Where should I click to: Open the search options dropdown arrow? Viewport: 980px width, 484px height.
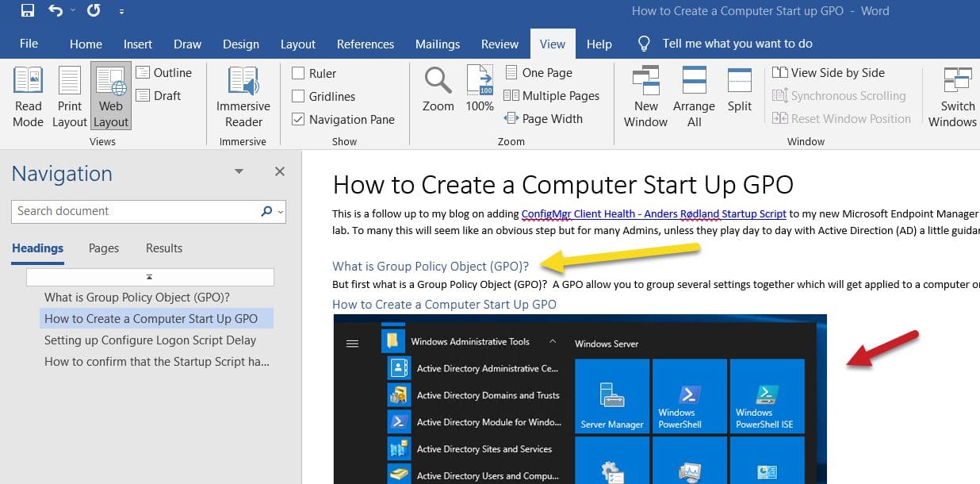(281, 212)
